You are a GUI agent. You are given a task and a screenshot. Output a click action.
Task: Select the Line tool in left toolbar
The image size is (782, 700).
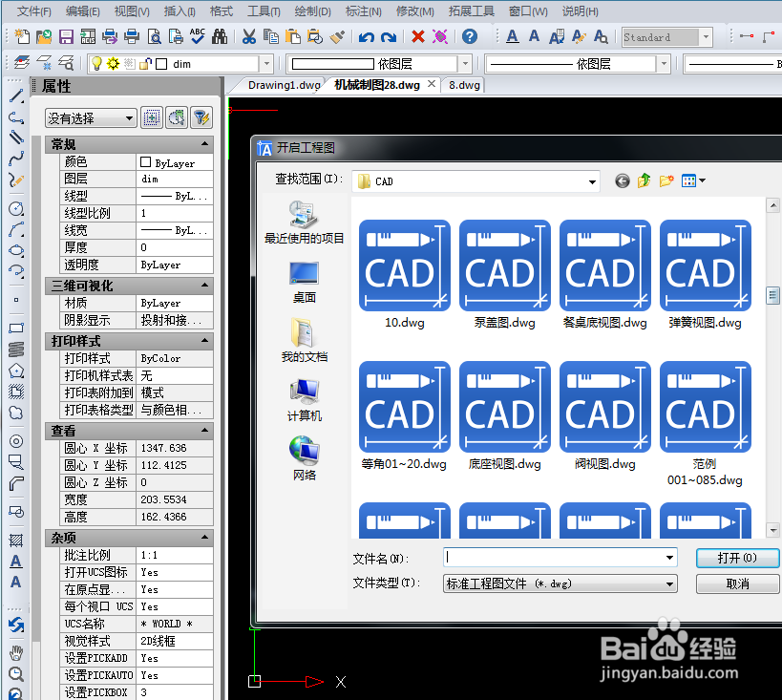tap(16, 95)
